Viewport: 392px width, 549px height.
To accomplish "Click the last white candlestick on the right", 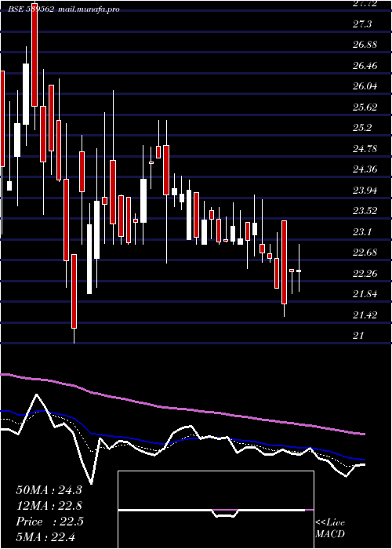I will pos(299,271).
